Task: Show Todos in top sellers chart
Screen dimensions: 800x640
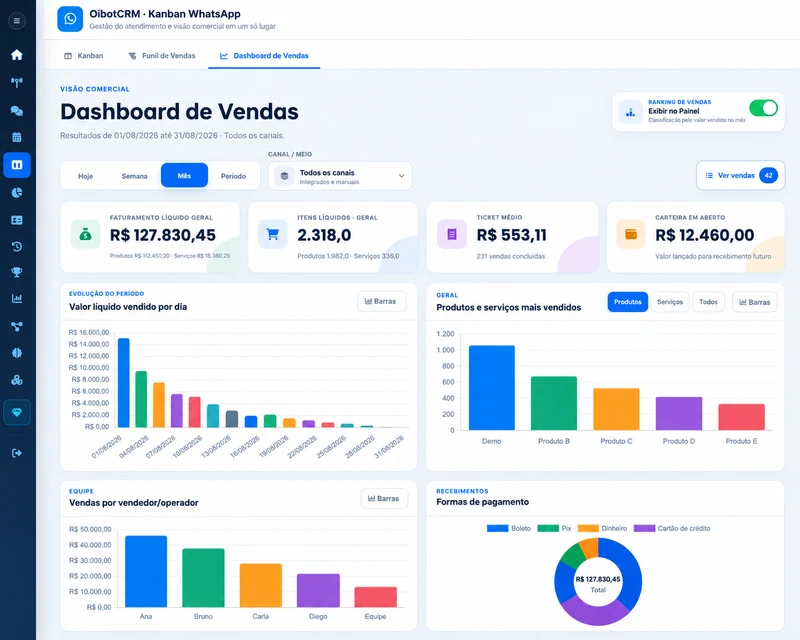Action: [x=708, y=302]
